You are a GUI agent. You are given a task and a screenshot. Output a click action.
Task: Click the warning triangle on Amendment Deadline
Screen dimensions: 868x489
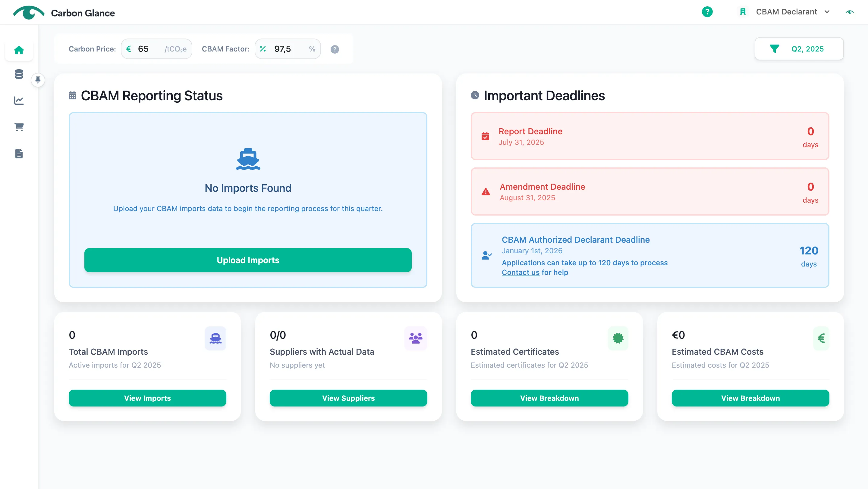click(x=486, y=192)
